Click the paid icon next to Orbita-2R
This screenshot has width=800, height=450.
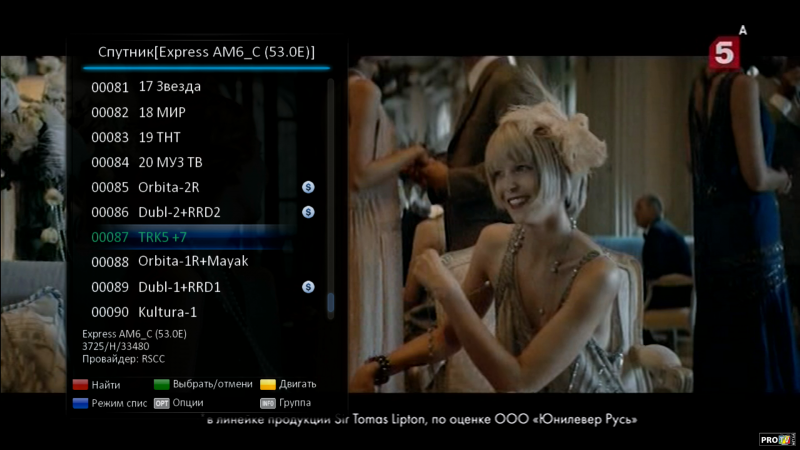309,187
